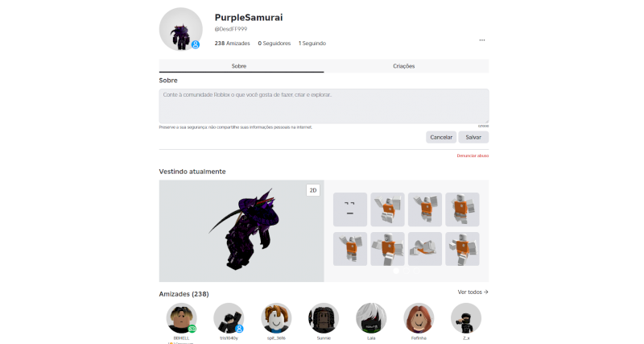Open the 238 Amizades count link
This screenshot has width=644, height=344.
coord(232,44)
